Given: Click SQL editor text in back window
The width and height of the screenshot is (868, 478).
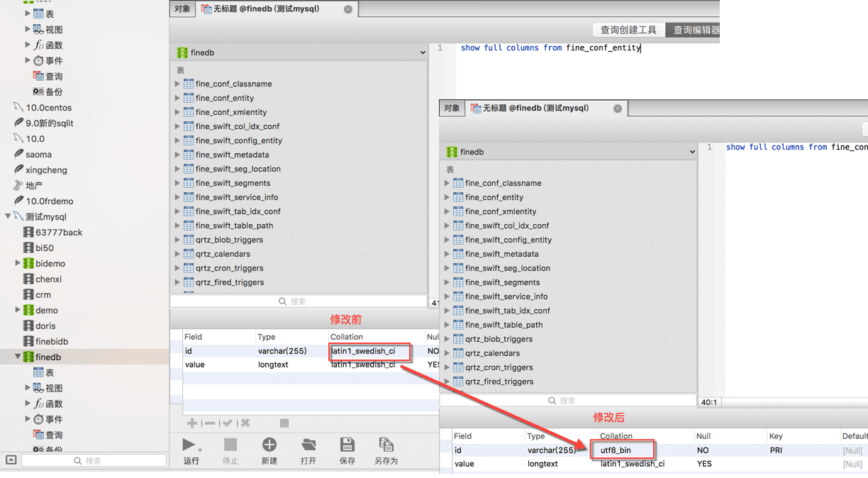Looking at the screenshot, I should [x=550, y=48].
